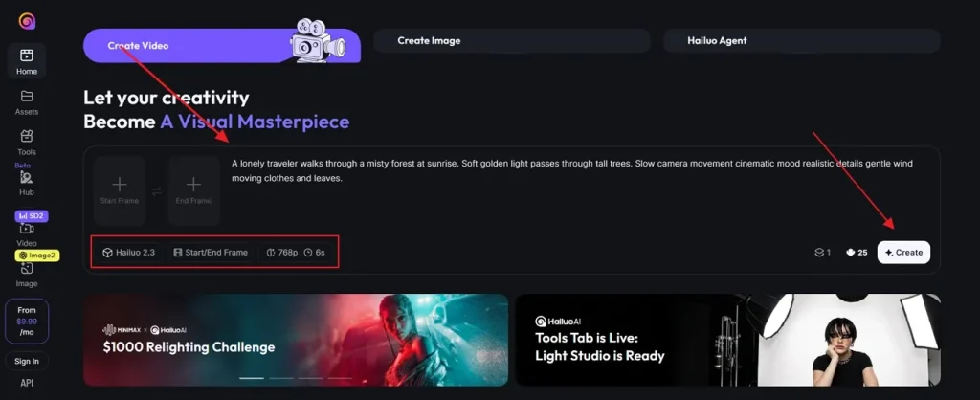The height and width of the screenshot is (400, 980).
Task: Open the 768p resolution dropdown
Action: point(282,253)
